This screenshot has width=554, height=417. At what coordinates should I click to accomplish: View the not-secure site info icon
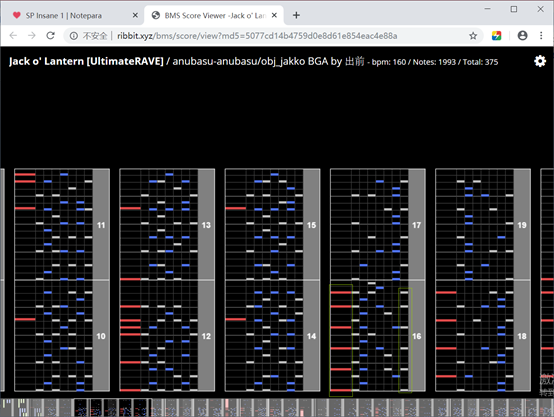[x=73, y=36]
